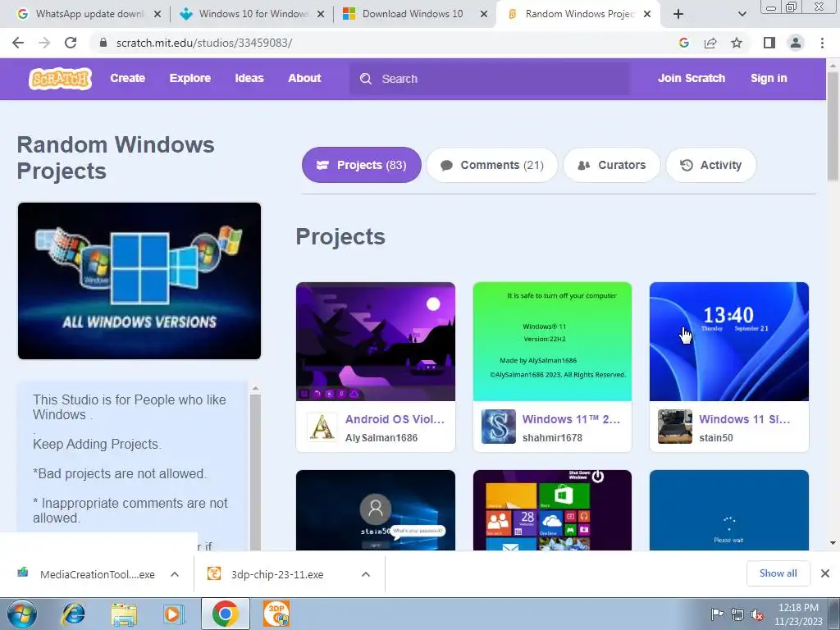This screenshot has width=840, height=630.
Task: Close the WhatsApp update tab
Action: 157,15
